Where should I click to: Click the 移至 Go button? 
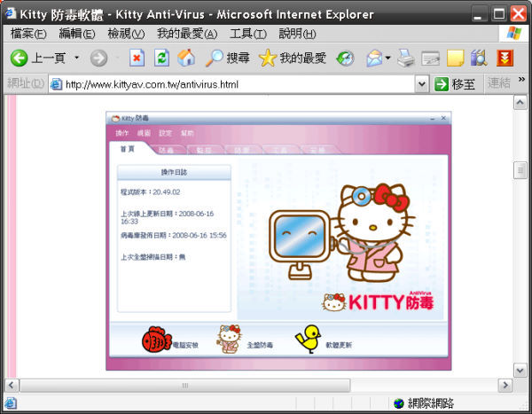tap(455, 84)
